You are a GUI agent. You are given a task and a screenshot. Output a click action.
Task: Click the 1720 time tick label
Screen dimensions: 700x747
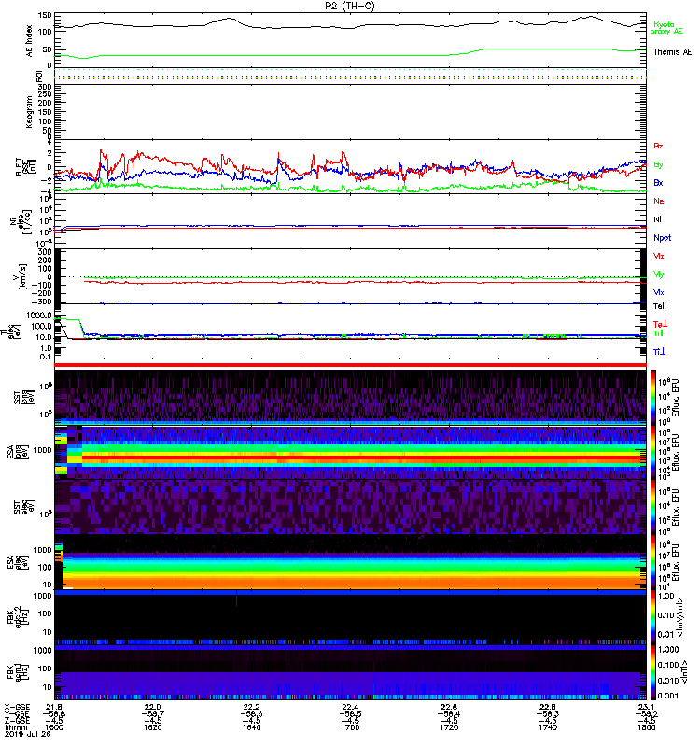coord(449,727)
